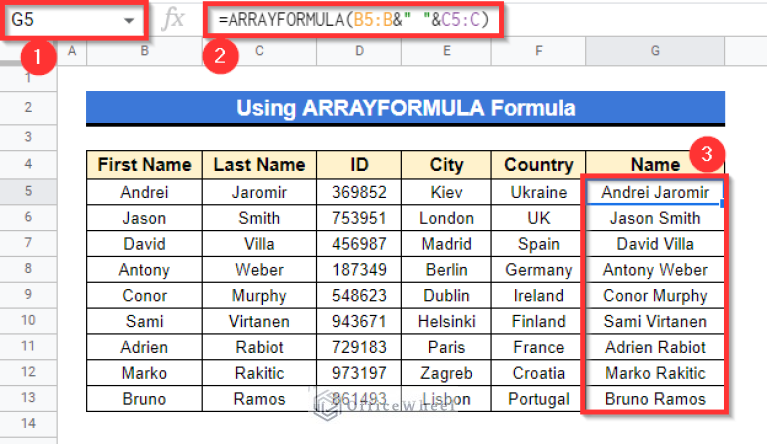The width and height of the screenshot is (767, 444).
Task: Open the Name Box dropdown arrow
Action: click(129, 21)
